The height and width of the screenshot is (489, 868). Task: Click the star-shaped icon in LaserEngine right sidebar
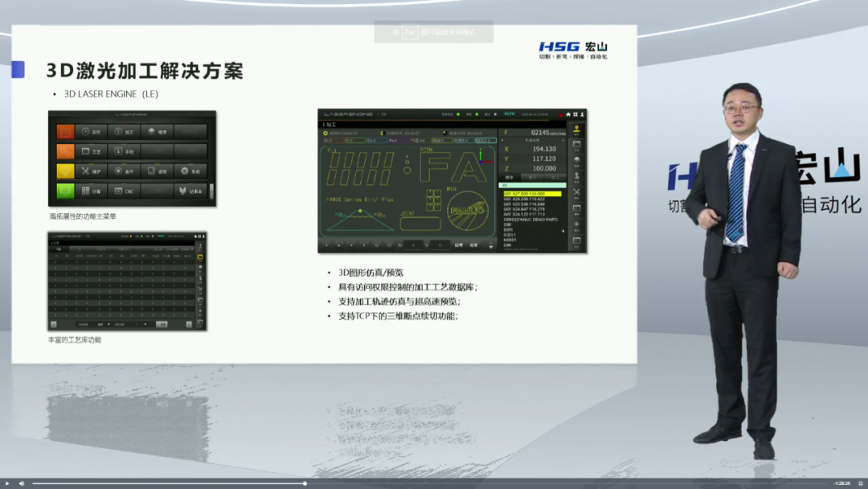click(576, 225)
